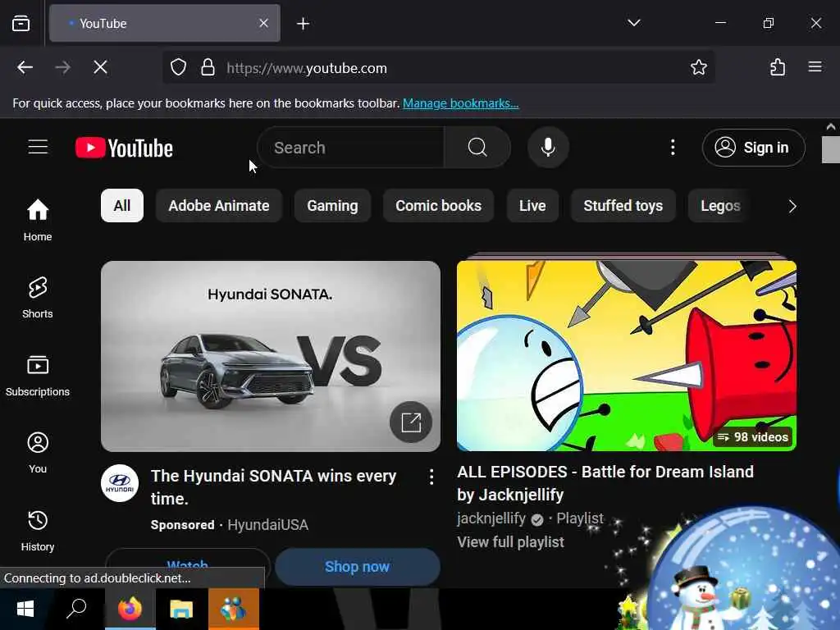Select the Comic books chip
Screen dimensions: 840x630
(438, 206)
